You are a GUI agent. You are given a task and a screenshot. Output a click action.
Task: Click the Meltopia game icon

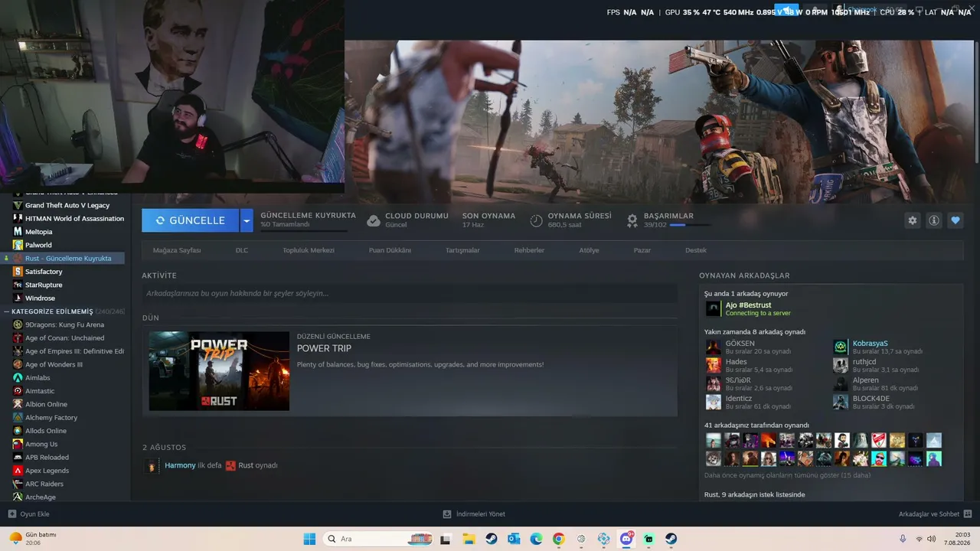coord(18,232)
